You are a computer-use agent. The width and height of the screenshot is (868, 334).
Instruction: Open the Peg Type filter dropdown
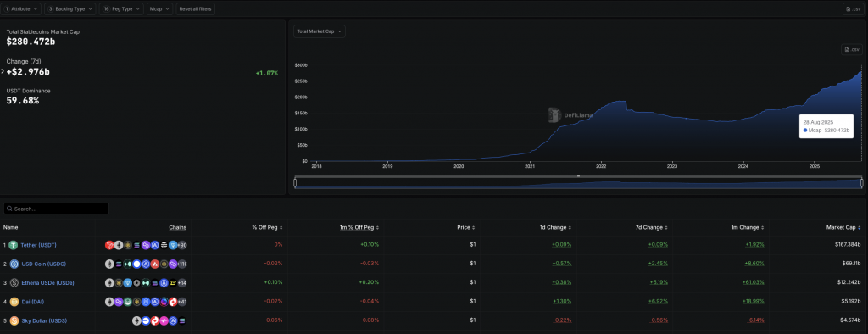[122, 8]
